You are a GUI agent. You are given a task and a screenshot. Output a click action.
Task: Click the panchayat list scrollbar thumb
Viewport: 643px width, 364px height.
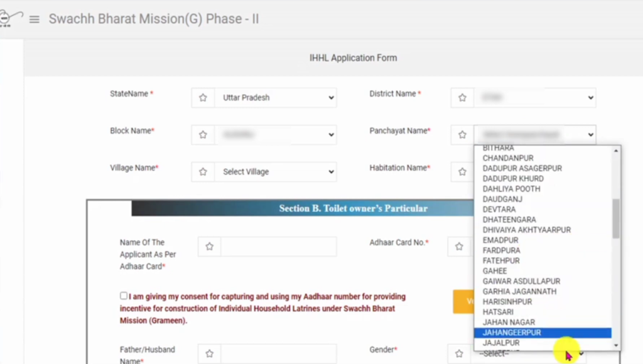[x=616, y=218]
